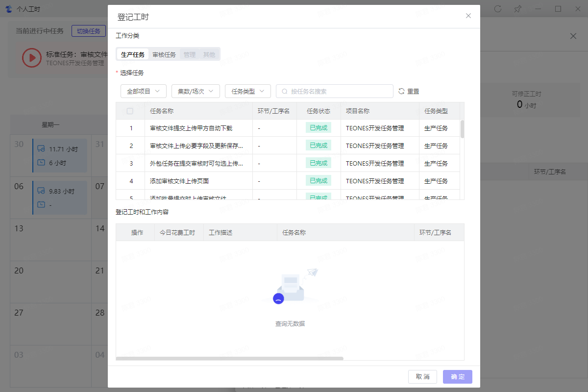
Task: Click the clock icon beside 6 小时
Action: click(41, 163)
